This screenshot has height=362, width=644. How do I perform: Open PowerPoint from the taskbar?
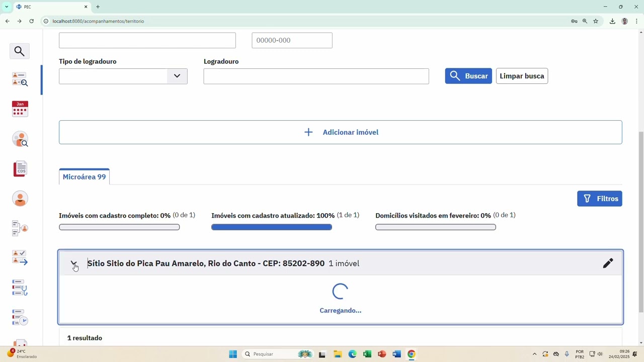click(x=382, y=354)
